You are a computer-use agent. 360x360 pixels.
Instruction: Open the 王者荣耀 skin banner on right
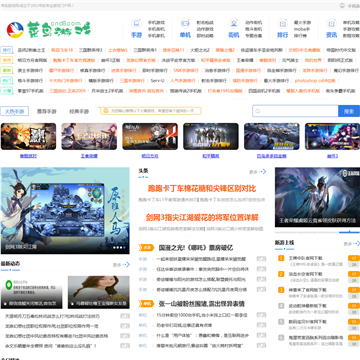tap(317, 197)
